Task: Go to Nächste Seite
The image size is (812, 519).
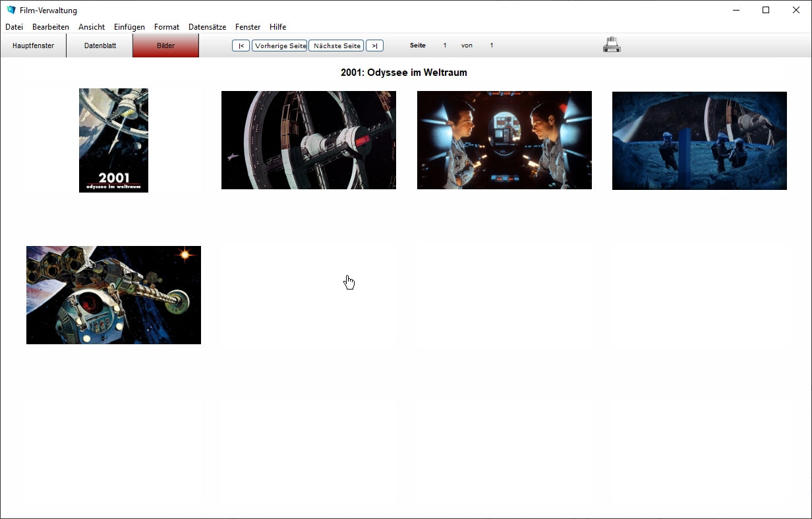Action: (336, 46)
